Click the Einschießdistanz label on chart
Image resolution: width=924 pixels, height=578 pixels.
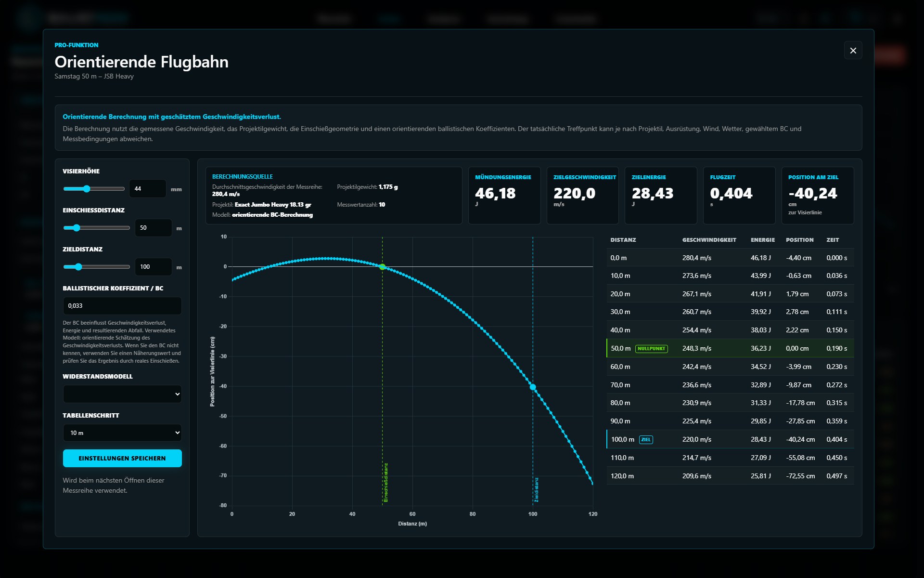pyautogui.click(x=385, y=483)
